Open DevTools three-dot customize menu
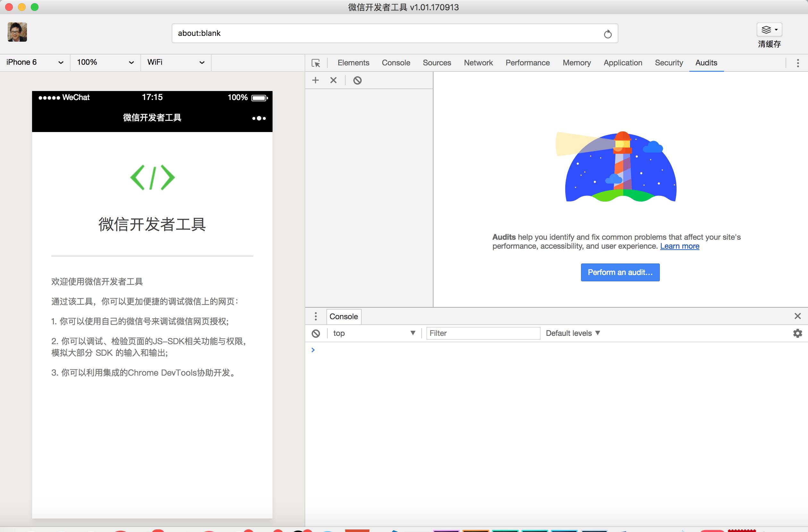The width and height of the screenshot is (808, 532). click(x=798, y=63)
